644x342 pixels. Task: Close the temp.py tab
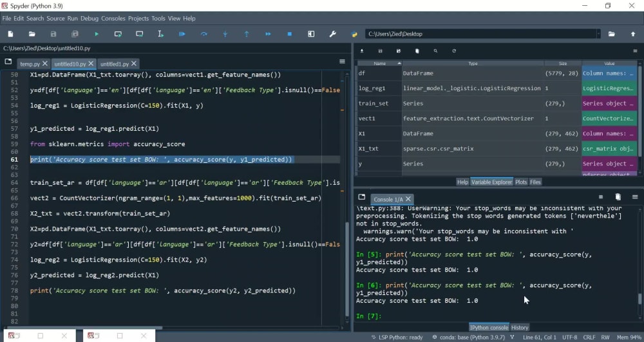45,64
